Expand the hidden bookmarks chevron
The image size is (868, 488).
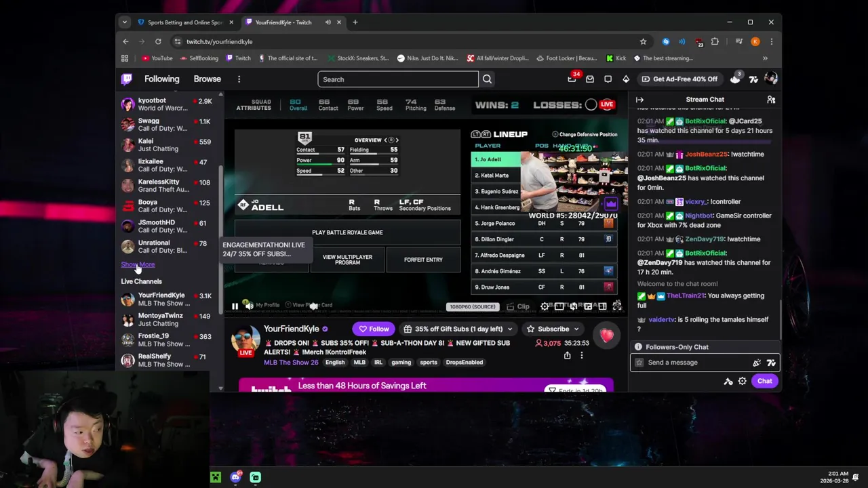(765, 58)
